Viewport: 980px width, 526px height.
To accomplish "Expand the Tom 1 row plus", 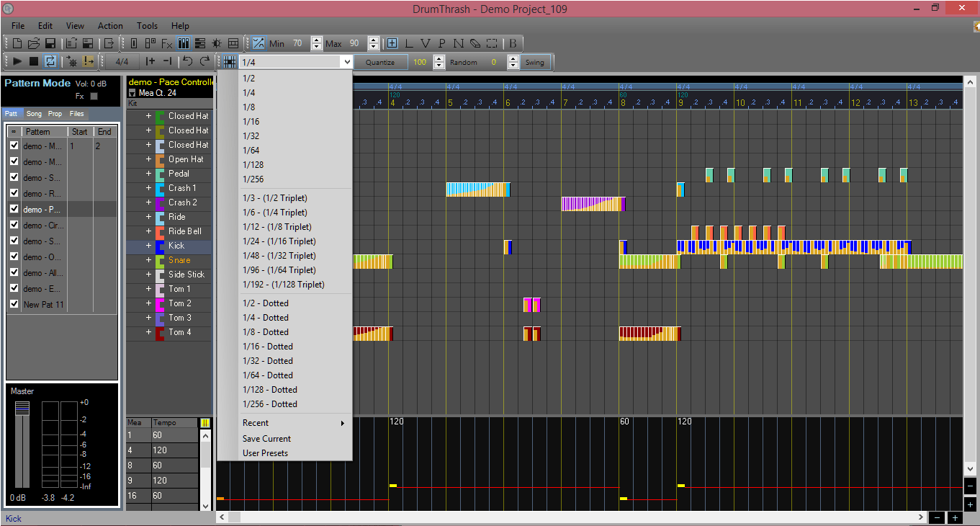I will pos(149,289).
